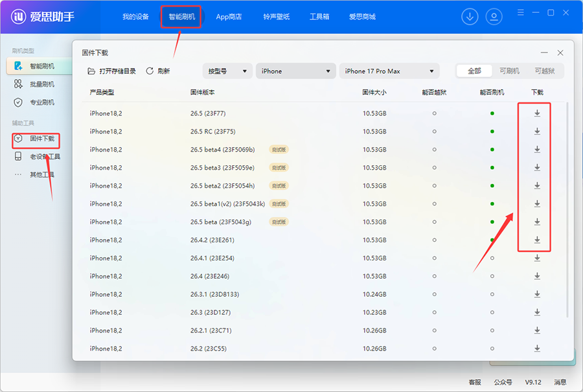
Task: Click the 测试版 badge on 26.5 beta4
Action: click(279, 150)
